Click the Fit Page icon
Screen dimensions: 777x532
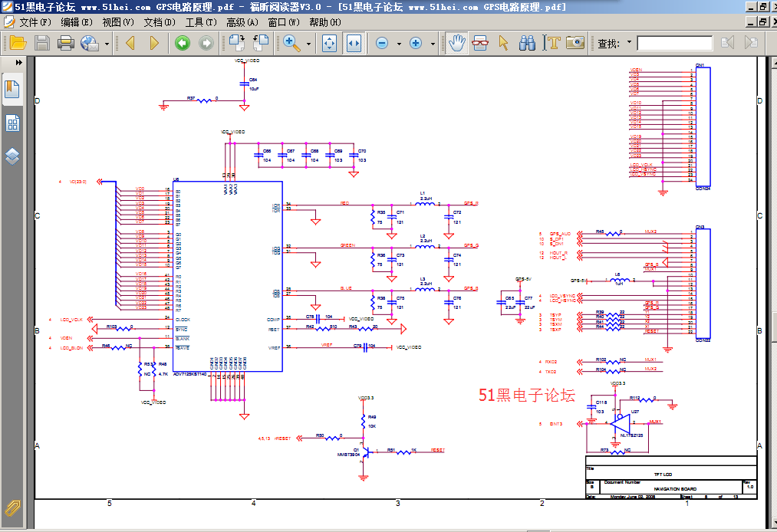tap(330, 43)
